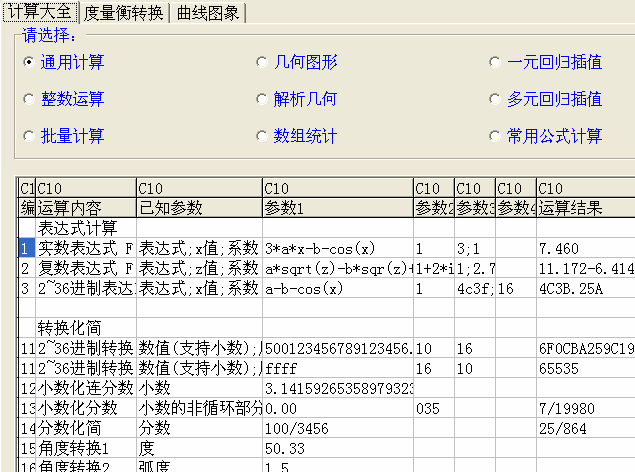This screenshot has width=635, height=472.
Task: Choose the 解析几何 option
Action: [263, 100]
